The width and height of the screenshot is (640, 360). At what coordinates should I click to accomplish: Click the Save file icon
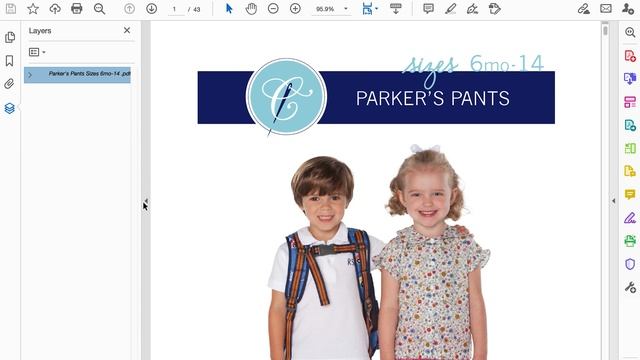coord(11,9)
